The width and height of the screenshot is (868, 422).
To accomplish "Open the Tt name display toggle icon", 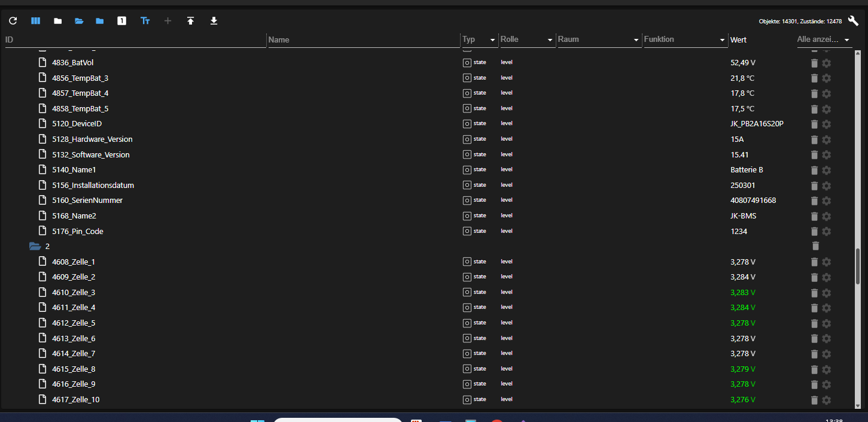I will (145, 20).
